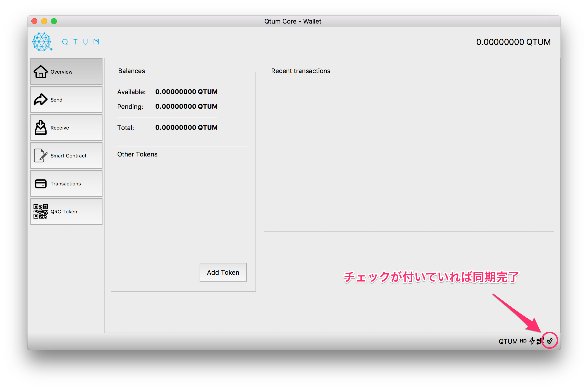Minimize the Qtum Core window
Viewport: 588px width, 389px height.
44,21
